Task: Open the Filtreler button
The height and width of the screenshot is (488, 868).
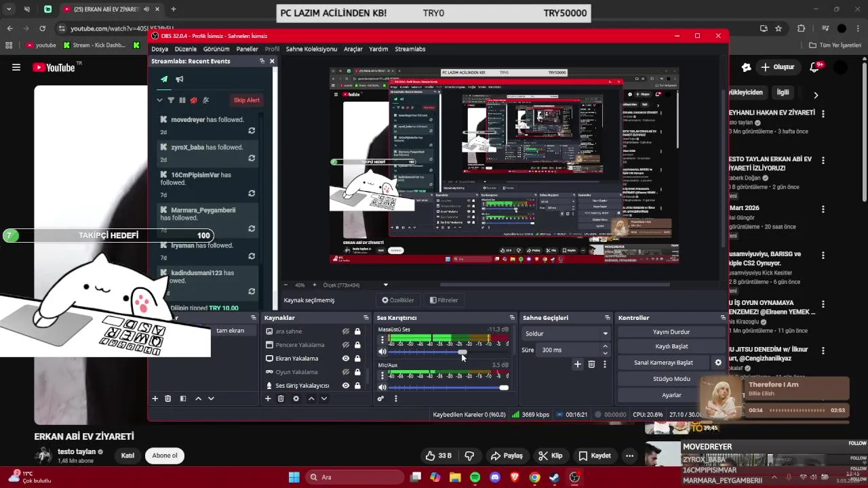Action: pyautogui.click(x=444, y=300)
